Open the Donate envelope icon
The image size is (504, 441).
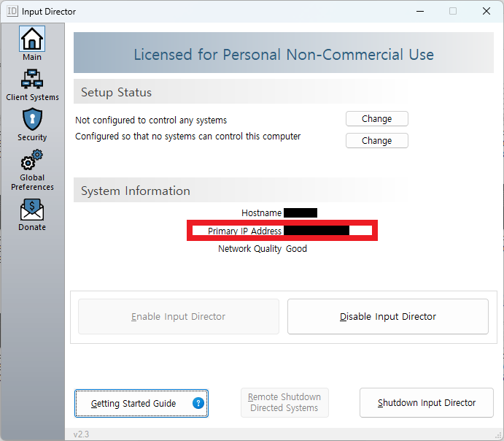pyautogui.click(x=32, y=210)
